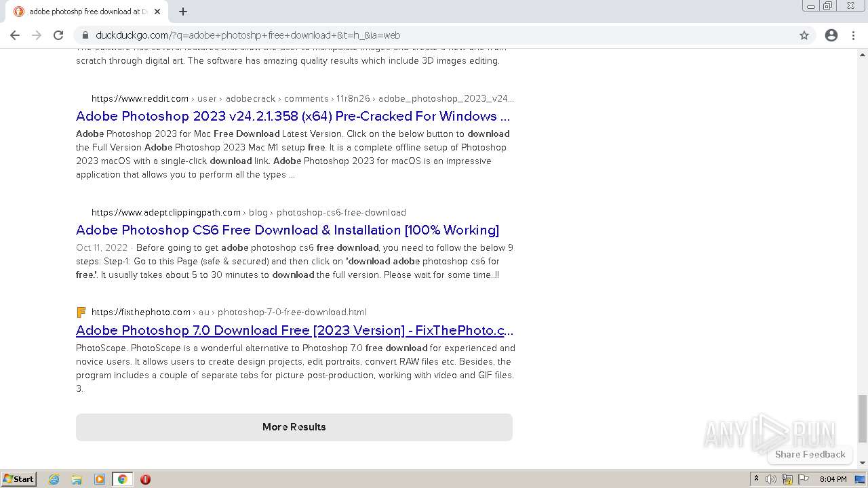Open Adobe Photoshop 2023 Pre-Cracked result
Viewport: 868px width, 488px height.
[293, 116]
